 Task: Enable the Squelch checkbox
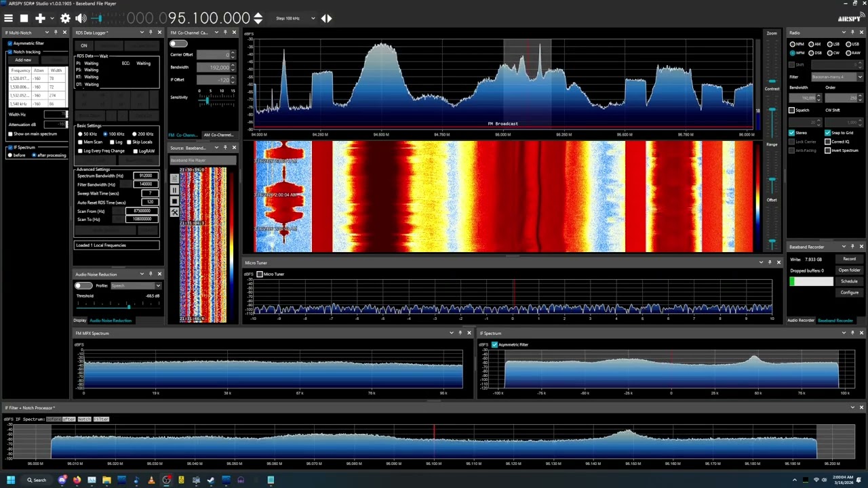point(792,110)
